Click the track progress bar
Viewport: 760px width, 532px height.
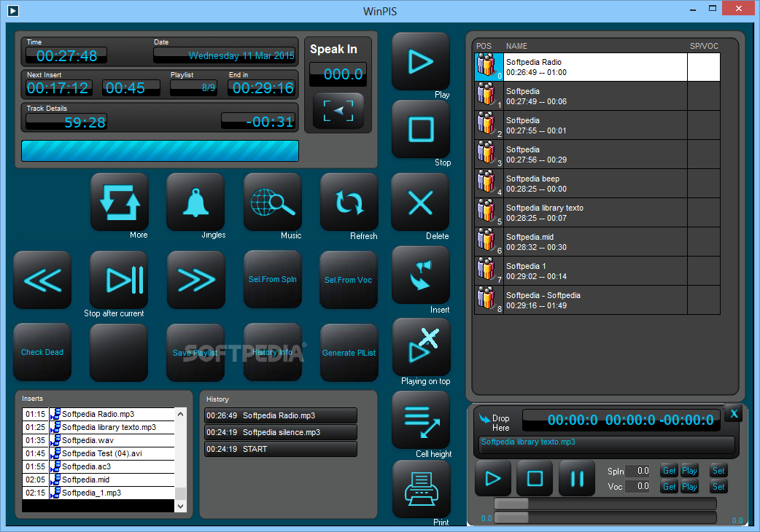160,151
